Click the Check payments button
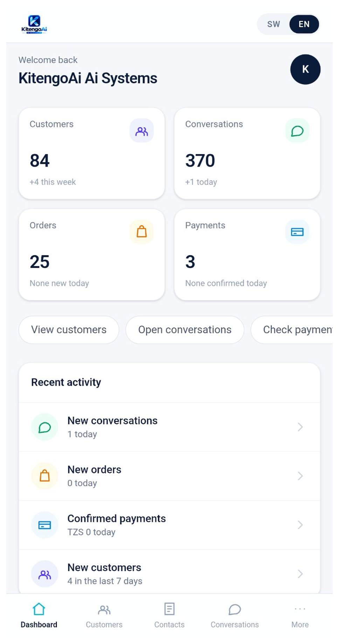The width and height of the screenshot is (339, 644). 292,330
